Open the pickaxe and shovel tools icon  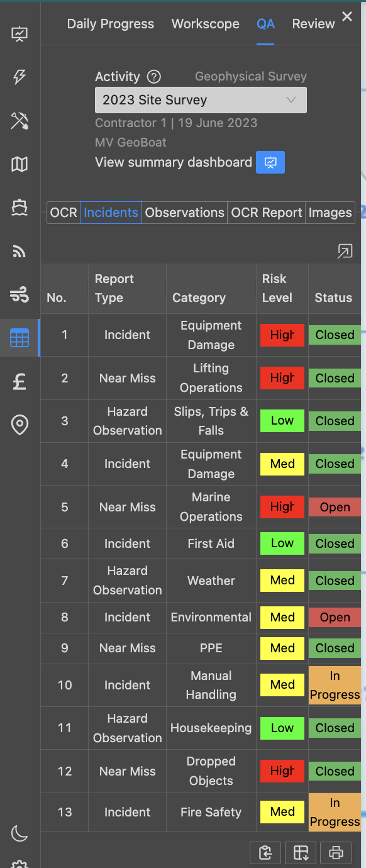19,121
